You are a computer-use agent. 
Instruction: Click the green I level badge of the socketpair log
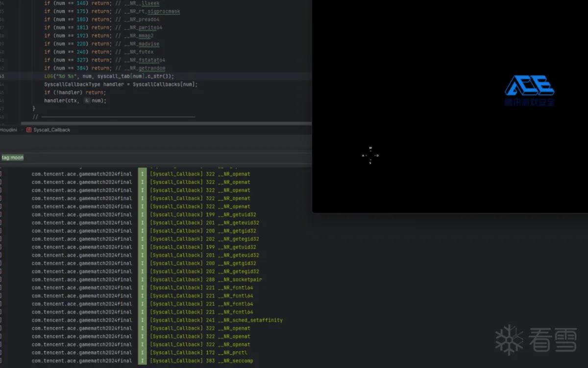coord(143,279)
